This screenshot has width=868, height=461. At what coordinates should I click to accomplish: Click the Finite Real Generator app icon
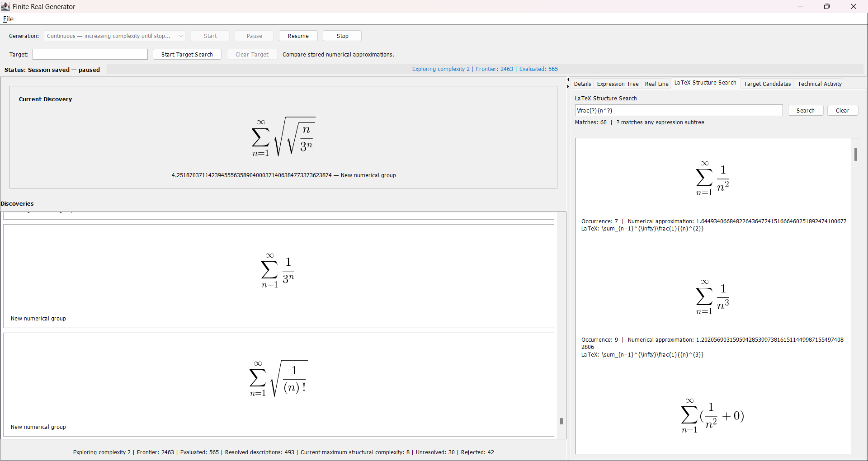click(5, 6)
